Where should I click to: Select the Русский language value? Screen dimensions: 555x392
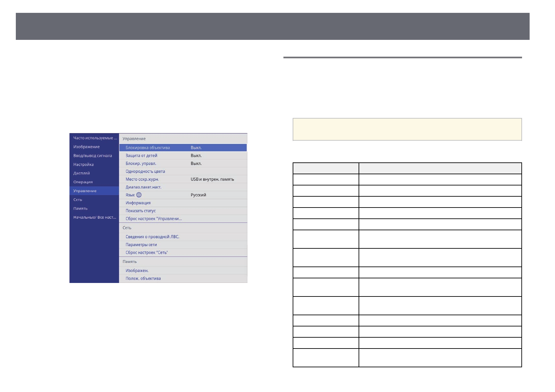198,195
